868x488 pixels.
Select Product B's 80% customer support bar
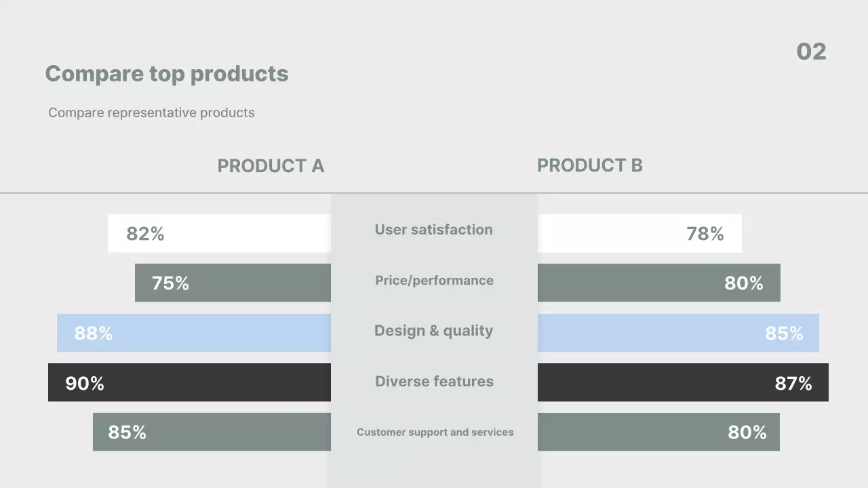coord(658,432)
